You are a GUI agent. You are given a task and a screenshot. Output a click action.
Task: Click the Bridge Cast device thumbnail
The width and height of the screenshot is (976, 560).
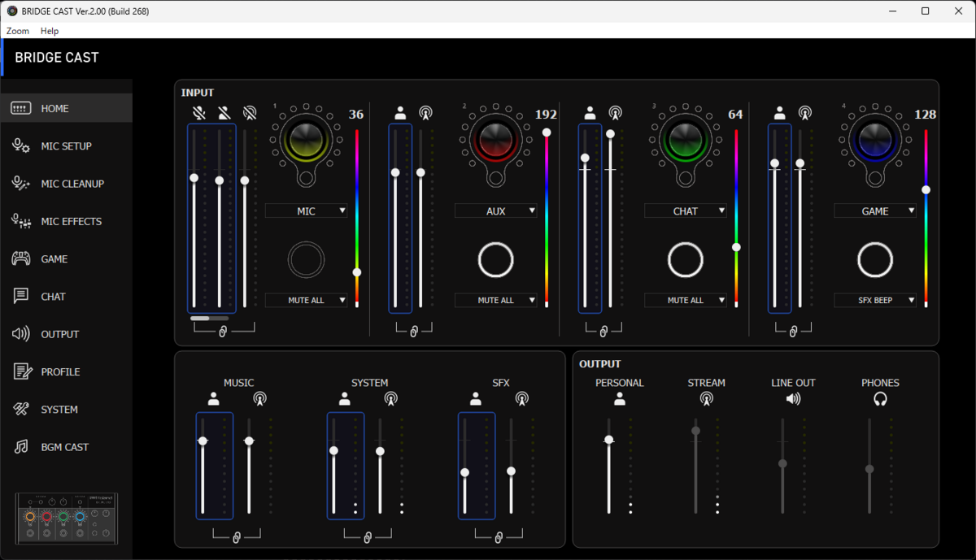pos(67,519)
